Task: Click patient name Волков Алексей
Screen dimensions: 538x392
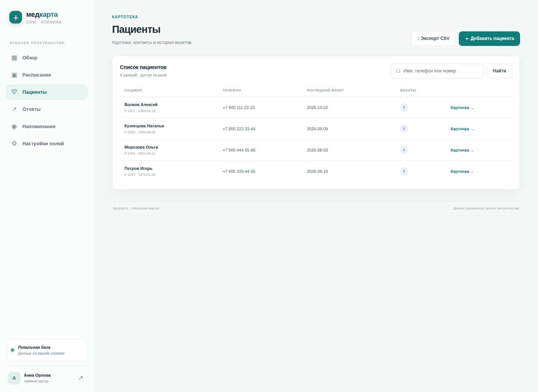Action: [x=141, y=105]
